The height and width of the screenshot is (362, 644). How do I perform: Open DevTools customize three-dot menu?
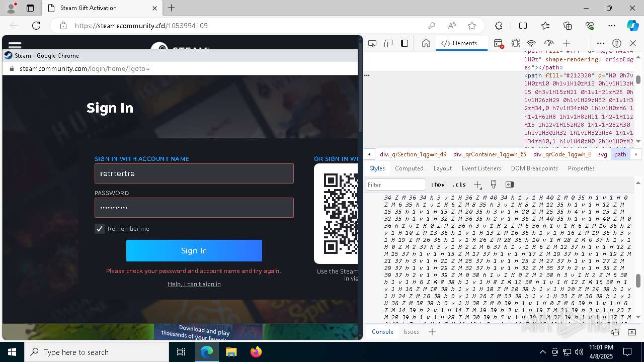tap(601, 44)
